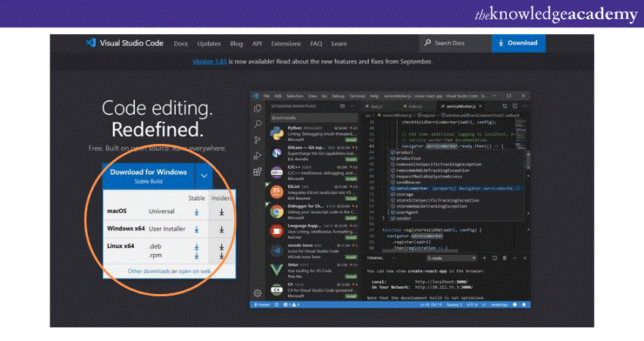Click the search magnifier in Search Docs

coord(428,43)
